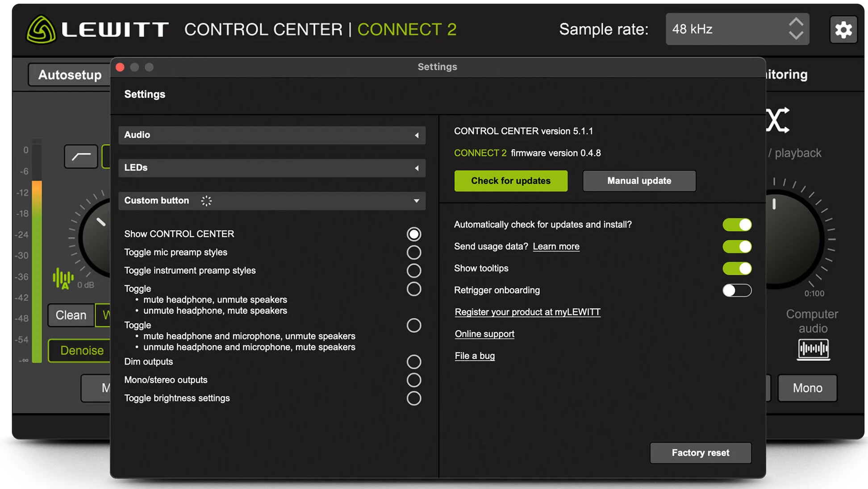The image size is (868, 489).
Task: Collapse the Custom button section
Action: tap(416, 201)
